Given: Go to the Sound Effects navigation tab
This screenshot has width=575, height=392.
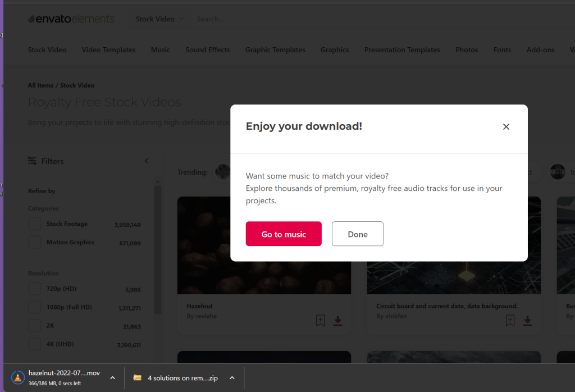Looking at the screenshot, I should (x=208, y=50).
